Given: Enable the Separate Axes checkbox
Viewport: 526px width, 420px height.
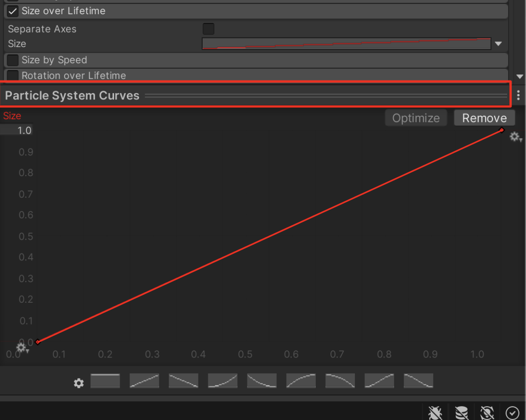Looking at the screenshot, I should pos(208,29).
